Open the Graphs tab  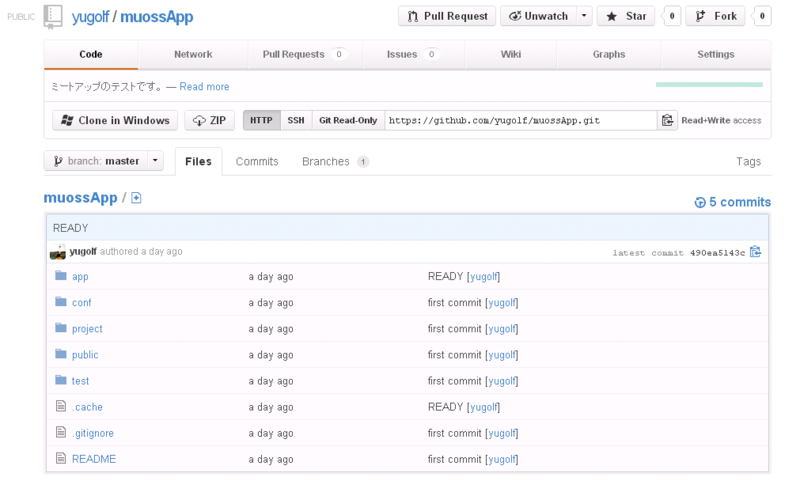click(609, 55)
